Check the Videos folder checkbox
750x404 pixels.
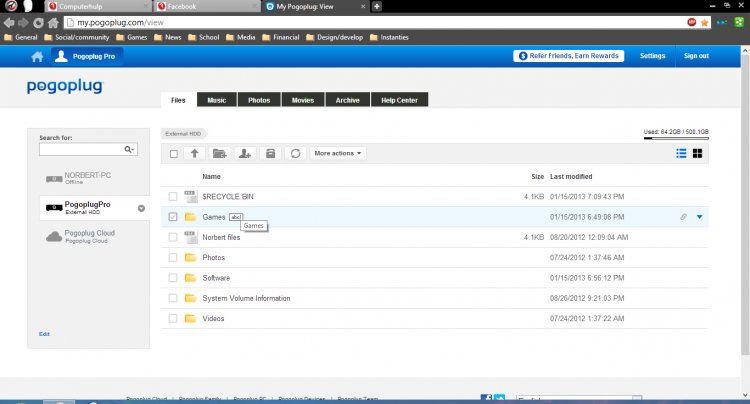[x=173, y=318]
